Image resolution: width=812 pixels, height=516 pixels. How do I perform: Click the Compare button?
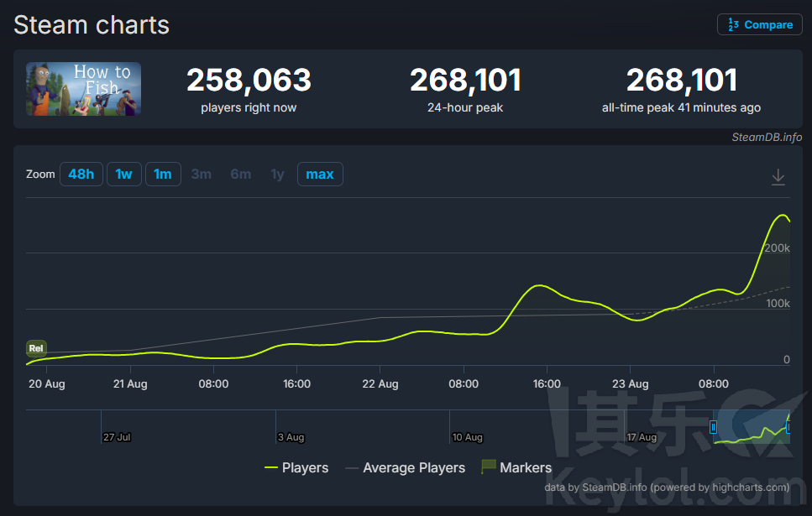click(x=760, y=24)
